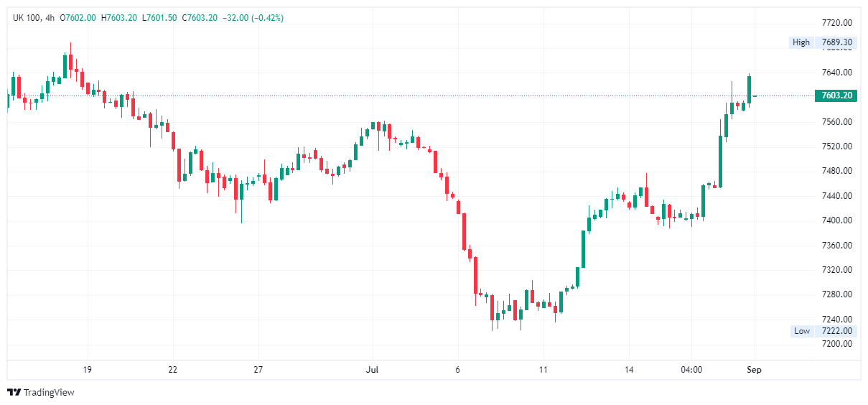868x405 pixels.
Task: Click the Jul marker on time axis
Action: tap(372, 370)
